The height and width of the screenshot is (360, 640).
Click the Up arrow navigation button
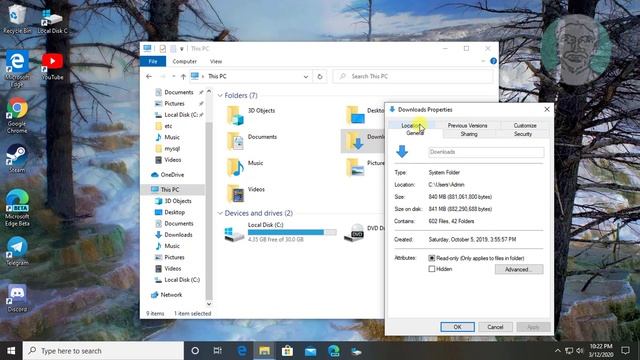pyautogui.click(x=183, y=76)
